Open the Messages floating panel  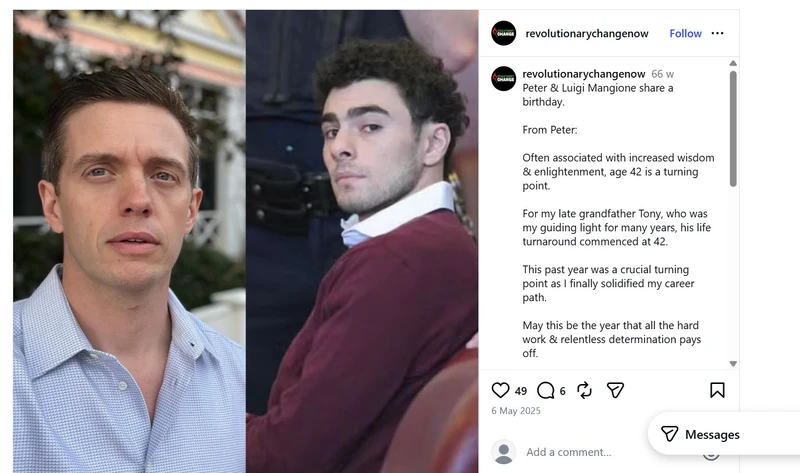[724, 434]
